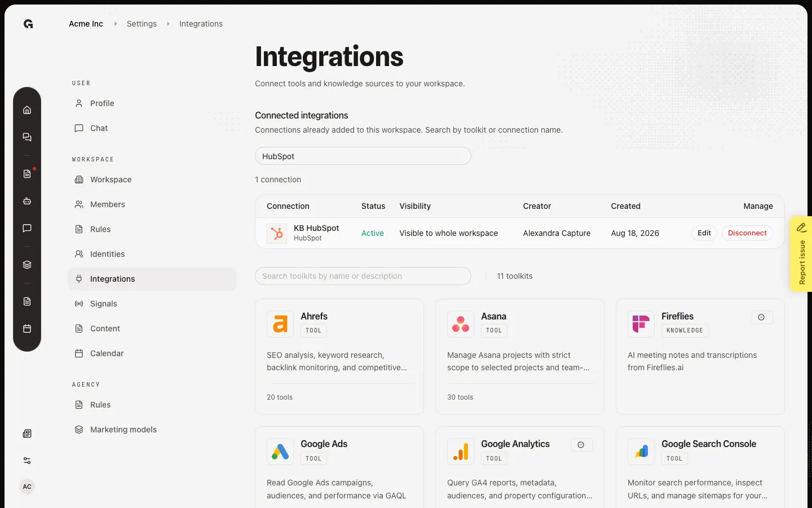Click the '1 connection' count text
The width and height of the screenshot is (812, 508).
pos(278,179)
